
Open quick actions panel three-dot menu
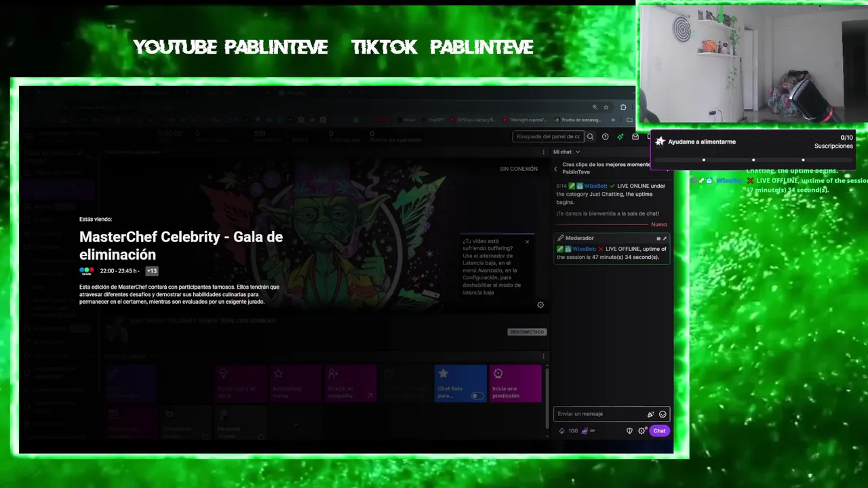pyautogui.click(x=543, y=356)
